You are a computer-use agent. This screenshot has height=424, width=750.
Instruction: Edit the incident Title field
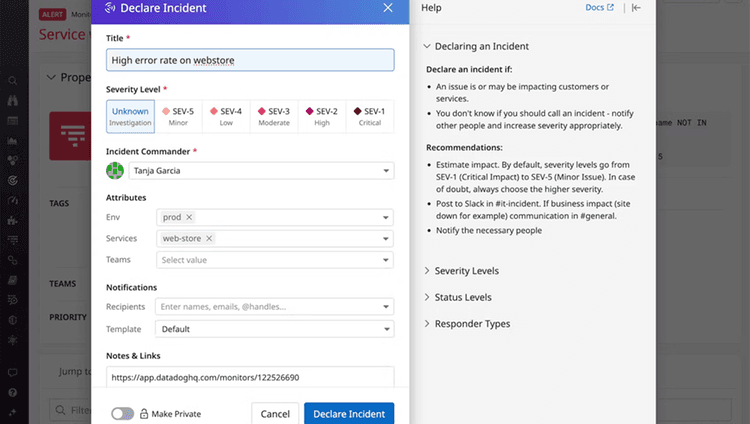250,60
